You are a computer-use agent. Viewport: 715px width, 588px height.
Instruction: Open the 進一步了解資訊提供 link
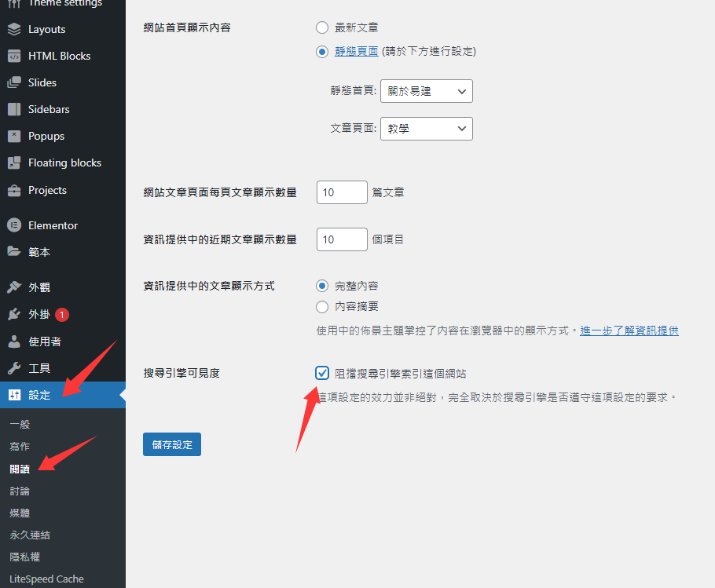[x=629, y=331]
